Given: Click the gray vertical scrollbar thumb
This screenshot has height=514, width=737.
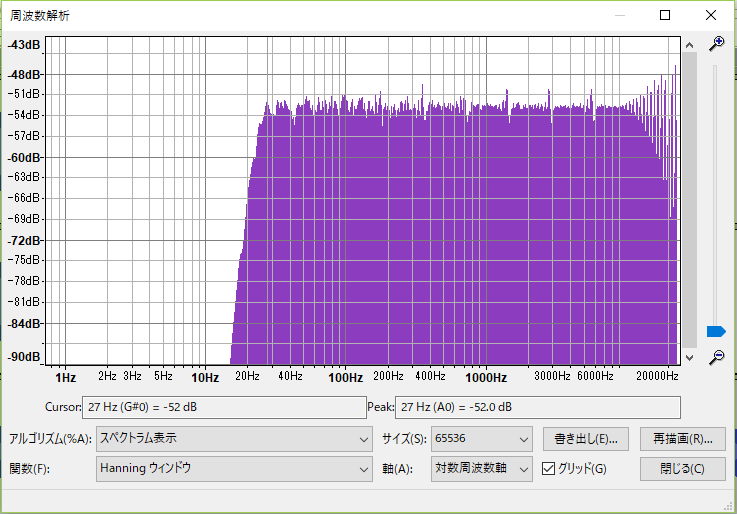Looking at the screenshot, I should click(x=689, y=200).
